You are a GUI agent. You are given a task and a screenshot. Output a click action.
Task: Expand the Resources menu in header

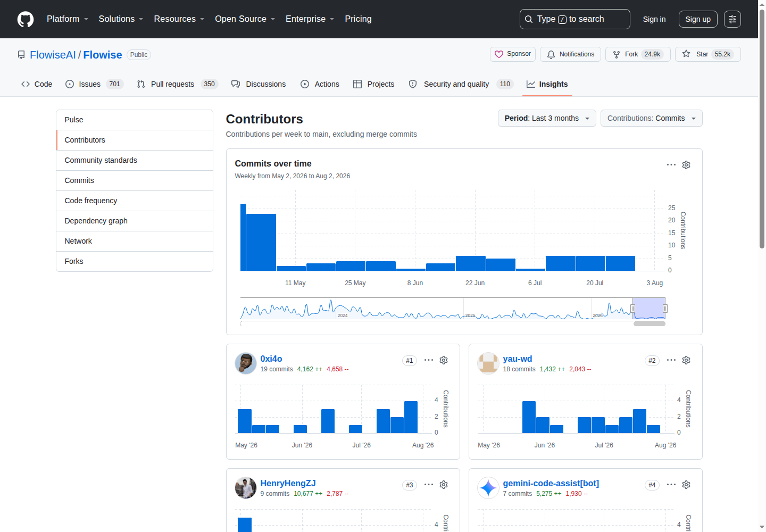[x=179, y=19]
